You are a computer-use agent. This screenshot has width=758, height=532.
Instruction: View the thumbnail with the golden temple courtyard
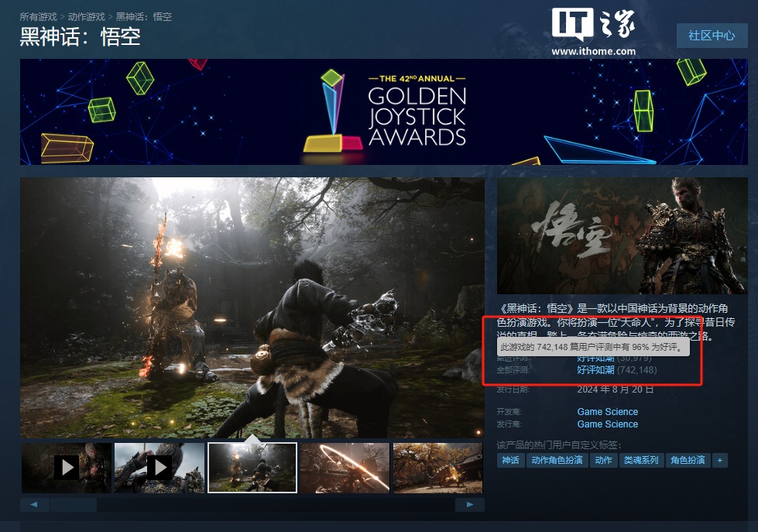437,468
